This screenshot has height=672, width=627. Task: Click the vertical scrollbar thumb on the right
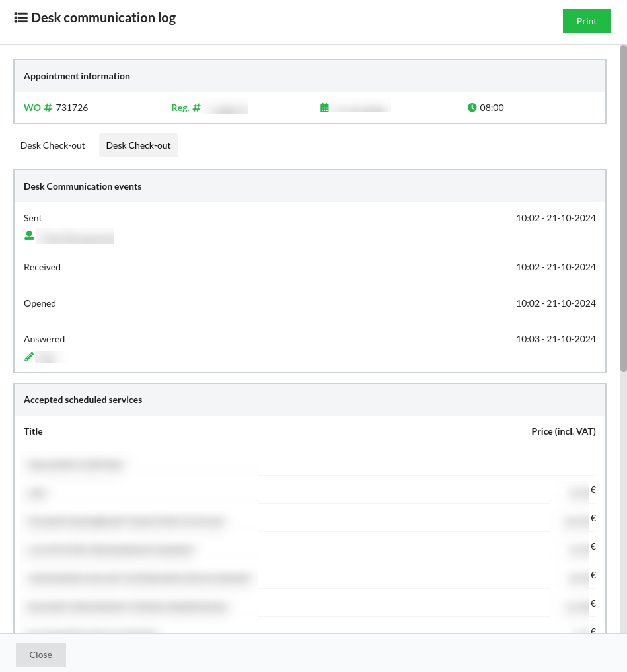623,208
